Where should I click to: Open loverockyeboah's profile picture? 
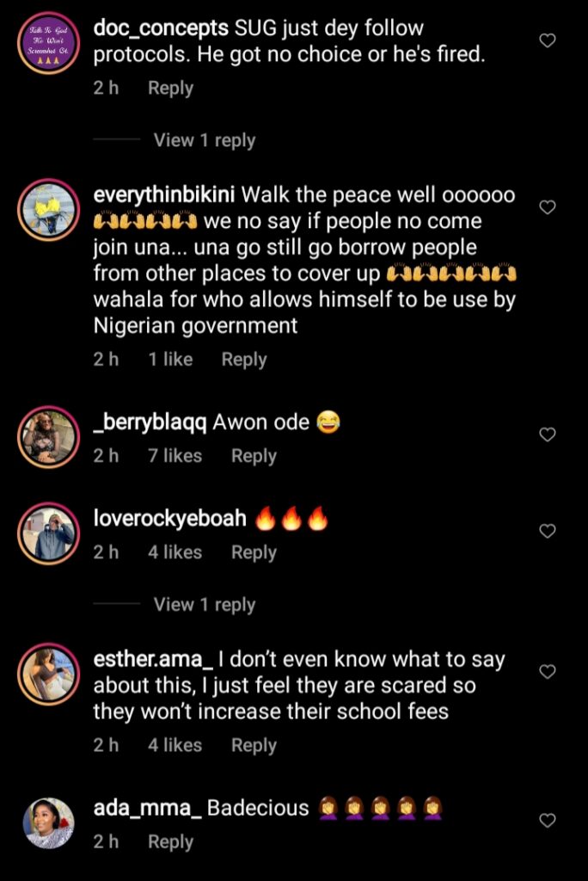tap(48, 533)
